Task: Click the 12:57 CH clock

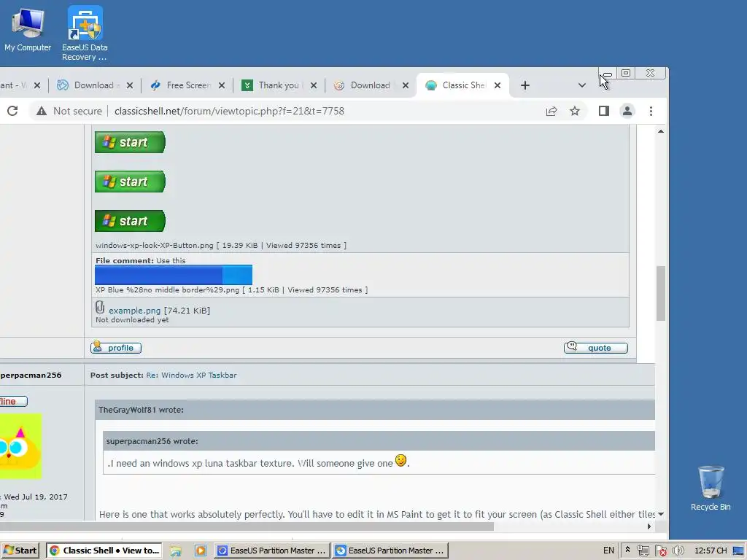Action: point(711,551)
